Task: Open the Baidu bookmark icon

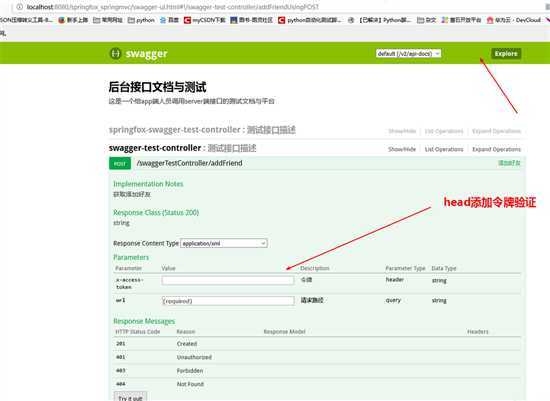Action: [163, 20]
